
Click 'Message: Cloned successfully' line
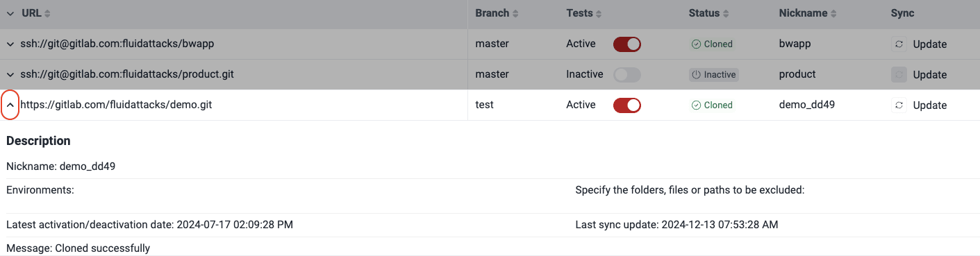point(78,248)
